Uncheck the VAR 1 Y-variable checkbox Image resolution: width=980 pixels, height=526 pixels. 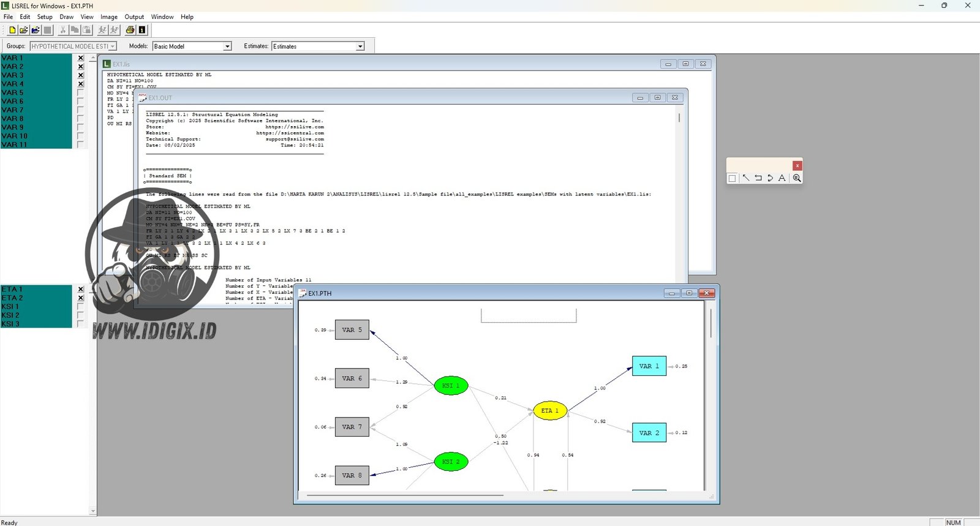[x=80, y=58]
